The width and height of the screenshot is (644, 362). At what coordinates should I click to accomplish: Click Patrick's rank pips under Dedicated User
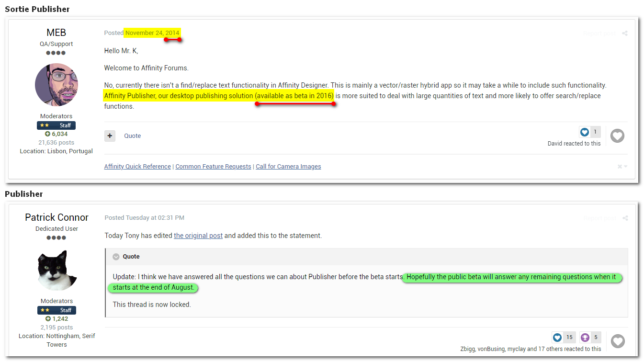click(x=56, y=238)
